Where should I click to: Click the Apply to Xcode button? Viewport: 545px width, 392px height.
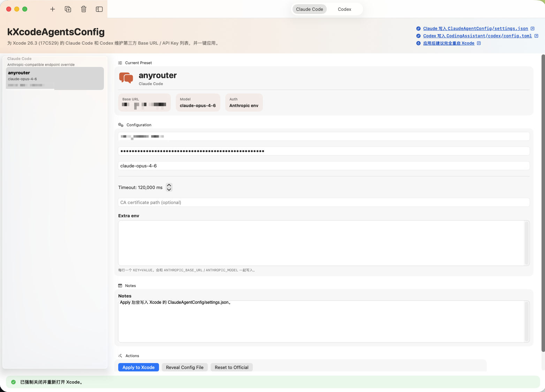tap(138, 367)
